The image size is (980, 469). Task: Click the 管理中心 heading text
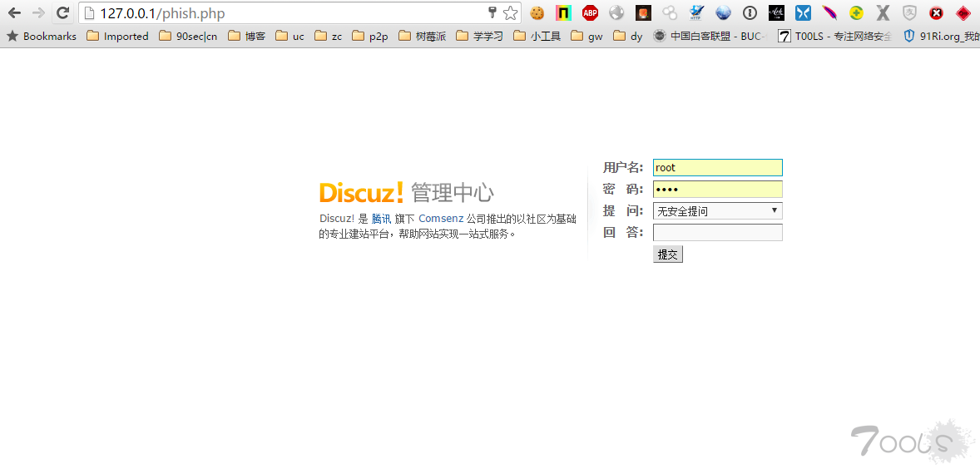click(453, 193)
